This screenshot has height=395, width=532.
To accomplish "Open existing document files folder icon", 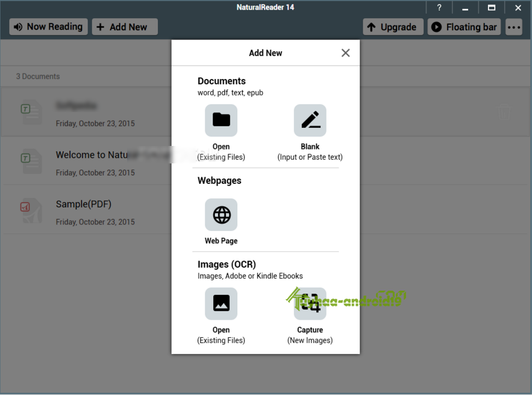I will coord(221,120).
